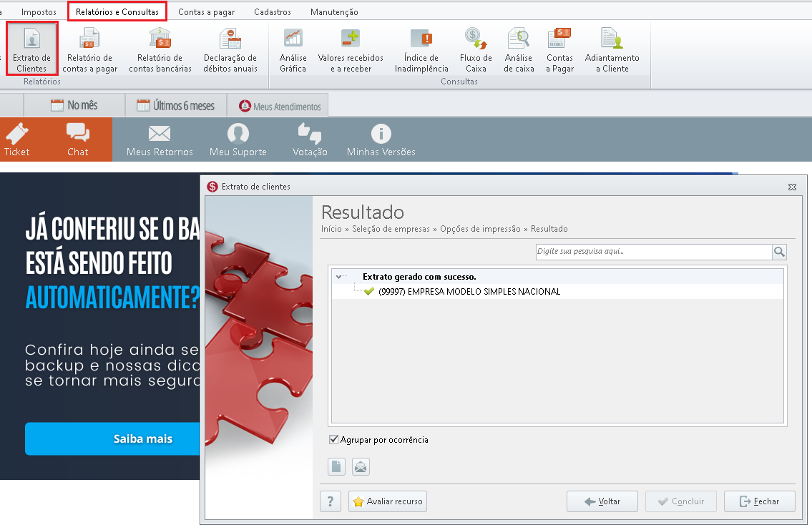812x530 pixels.
Task: Close the Extrato de clientes dialog
Action: [792, 187]
